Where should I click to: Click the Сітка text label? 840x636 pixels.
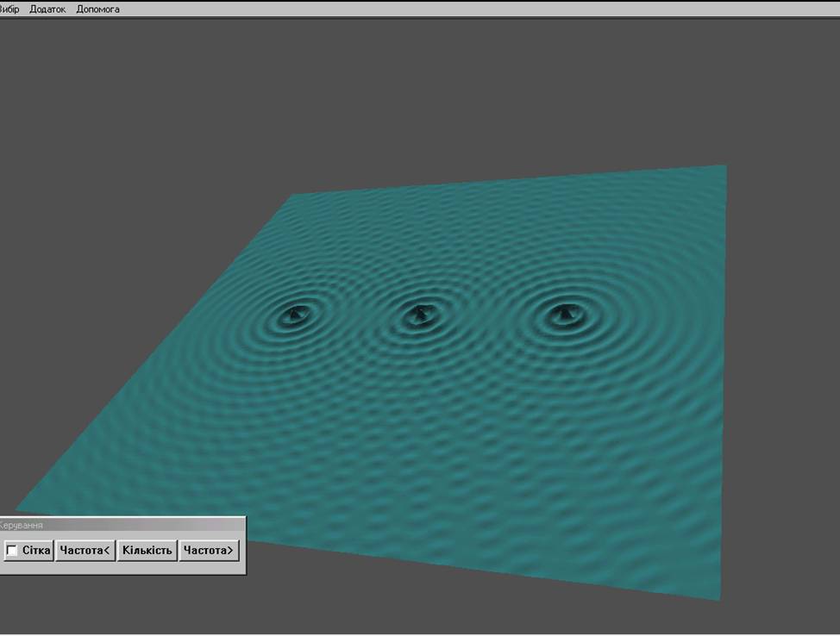36,551
